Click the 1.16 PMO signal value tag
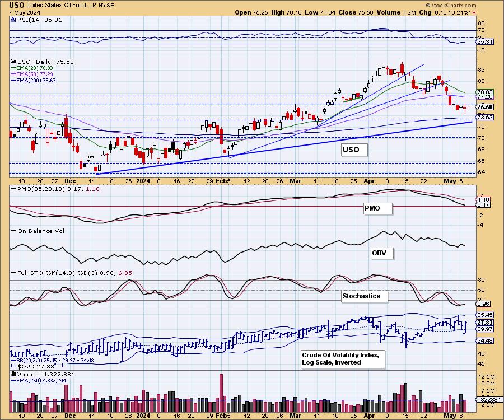504x420 pixels. pos(484,199)
